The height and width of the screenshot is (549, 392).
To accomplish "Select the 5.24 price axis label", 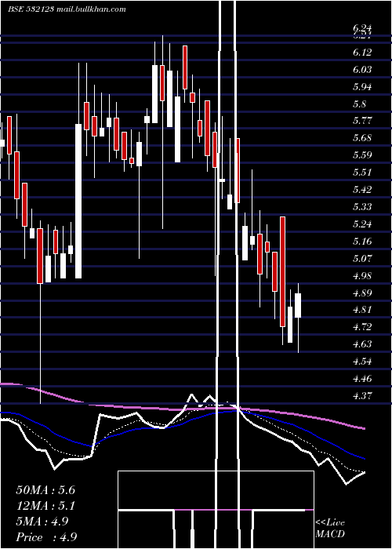I will tap(362, 224).
